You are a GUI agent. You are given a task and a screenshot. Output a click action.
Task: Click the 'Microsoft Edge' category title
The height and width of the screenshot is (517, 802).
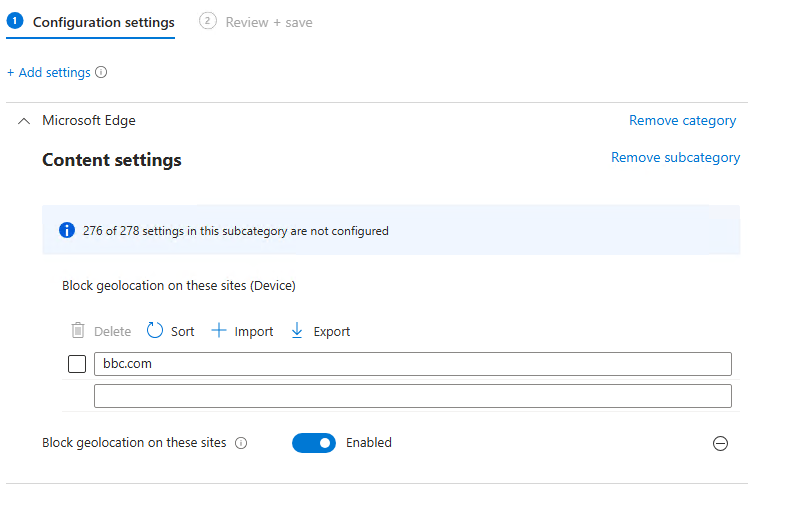89,121
